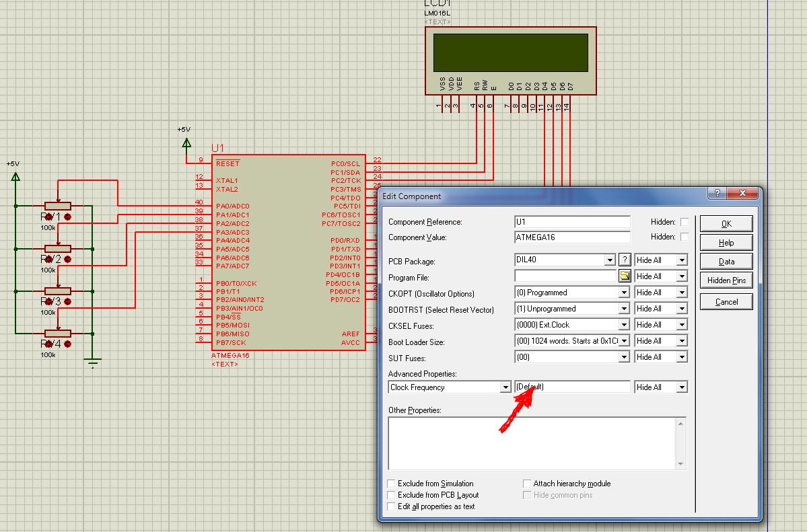Enable Exclude from Simulation checkbox
The width and height of the screenshot is (807, 532).
[392, 484]
